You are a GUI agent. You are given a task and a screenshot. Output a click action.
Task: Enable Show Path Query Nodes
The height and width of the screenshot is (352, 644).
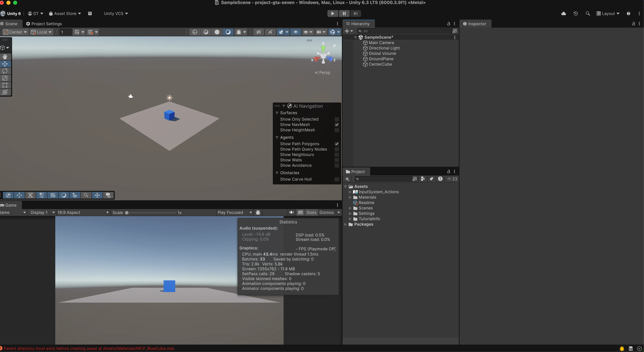coord(337,149)
